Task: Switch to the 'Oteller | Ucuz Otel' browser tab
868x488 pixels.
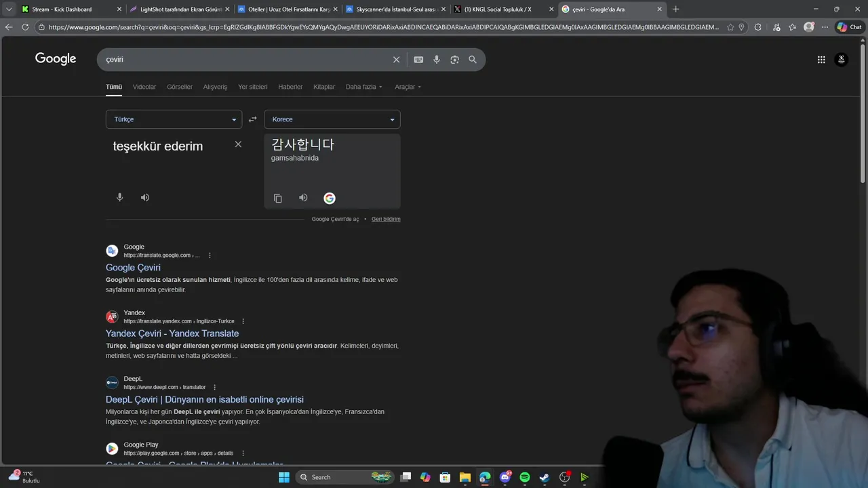Action: pos(288,9)
